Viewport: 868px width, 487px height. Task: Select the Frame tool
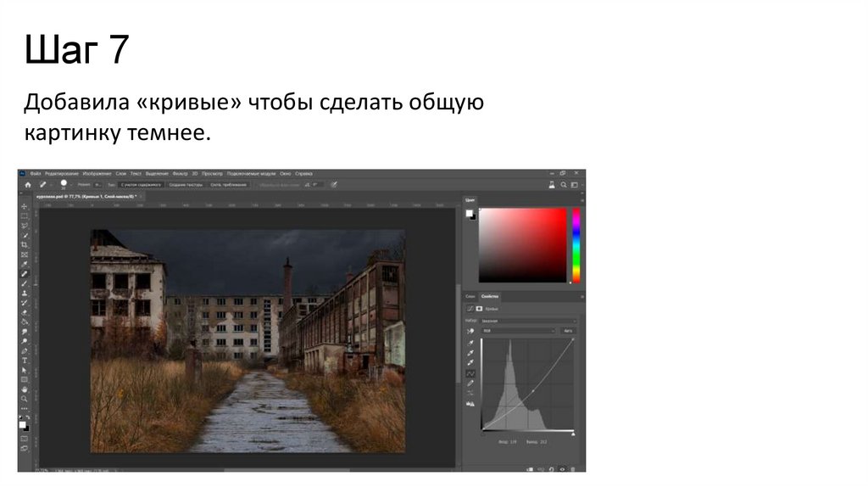pyautogui.click(x=24, y=255)
